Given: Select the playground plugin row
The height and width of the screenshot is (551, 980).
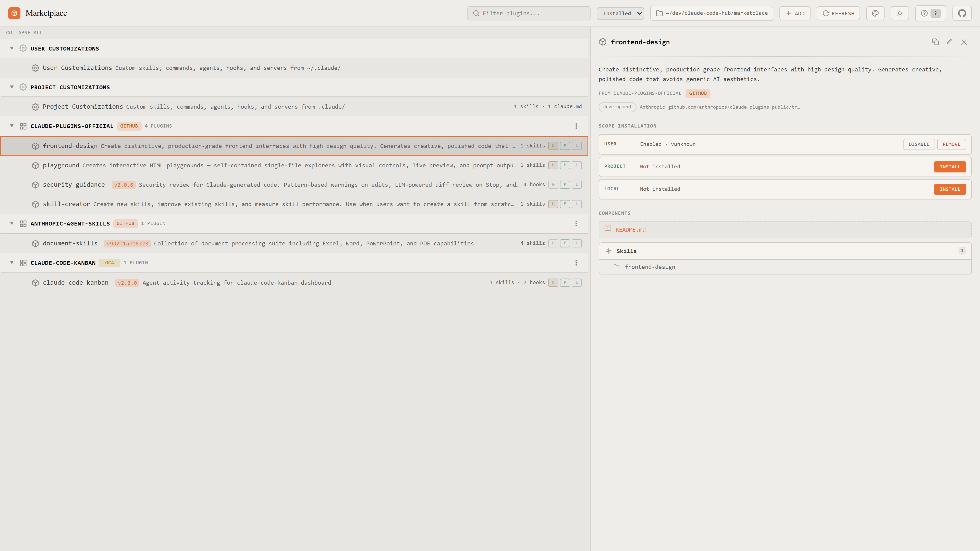Looking at the screenshot, I should tap(294, 165).
